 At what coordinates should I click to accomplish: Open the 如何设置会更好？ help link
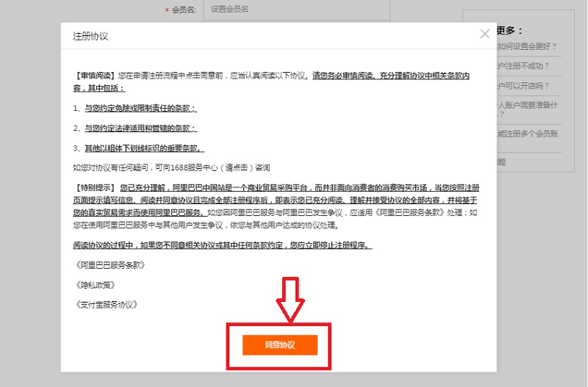click(527, 47)
